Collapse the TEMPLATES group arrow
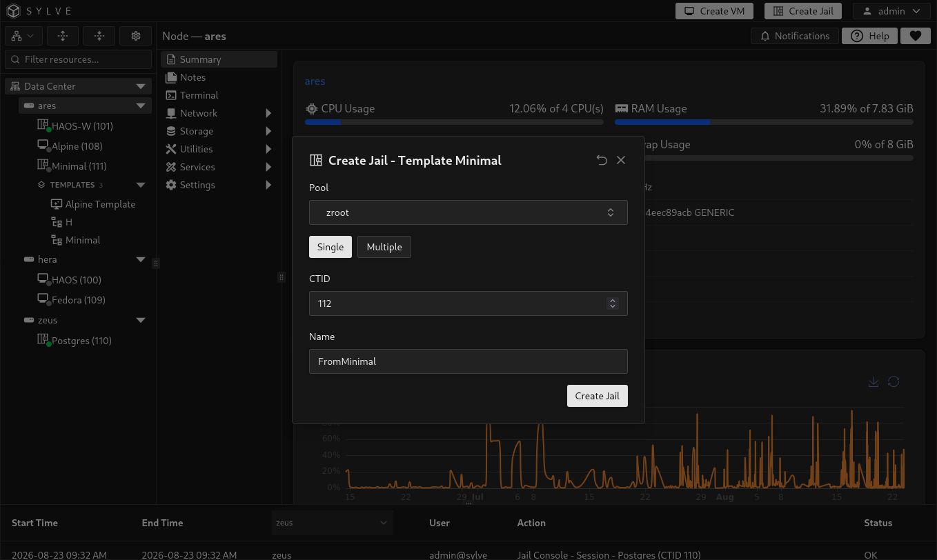The image size is (937, 560). point(141,185)
